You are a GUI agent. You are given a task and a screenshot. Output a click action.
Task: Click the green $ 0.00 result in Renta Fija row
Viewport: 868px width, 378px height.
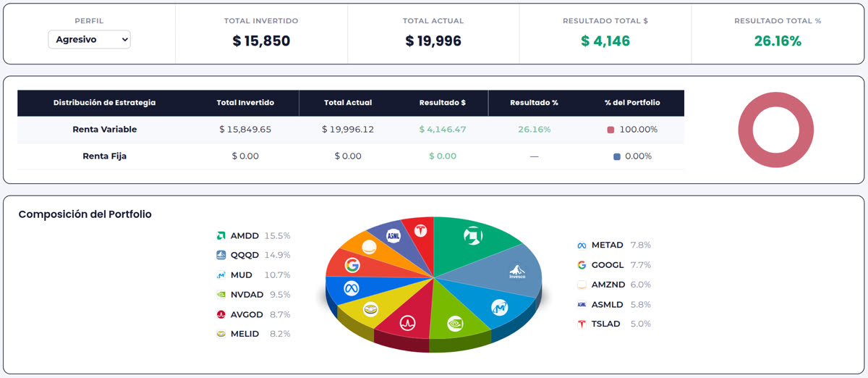point(443,156)
